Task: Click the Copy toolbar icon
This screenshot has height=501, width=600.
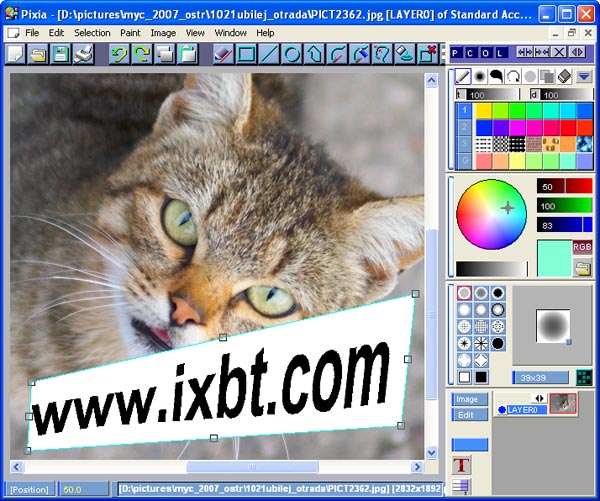Action: tap(165, 54)
